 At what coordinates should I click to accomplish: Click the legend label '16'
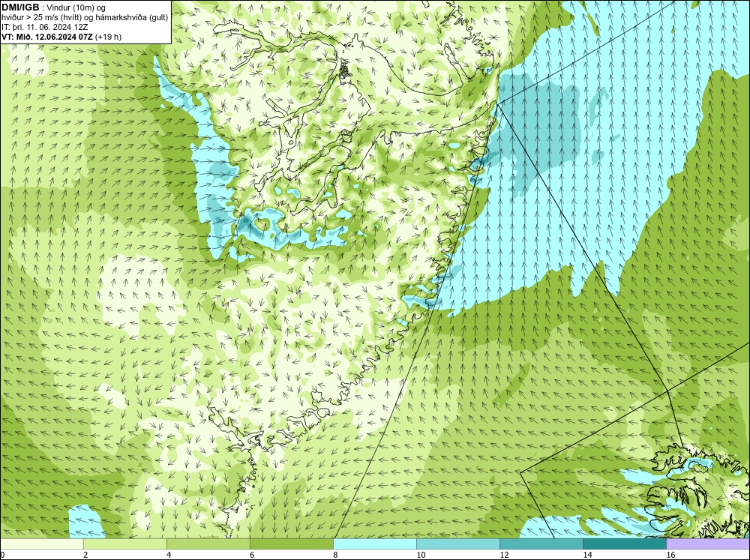coord(670,555)
